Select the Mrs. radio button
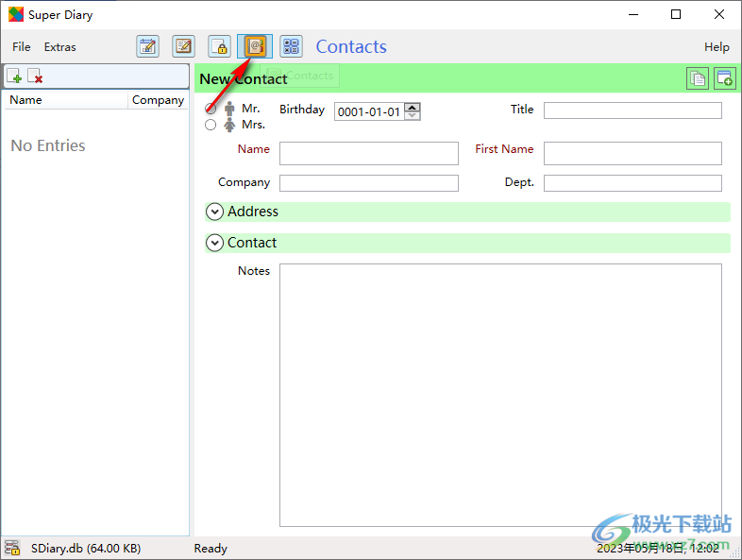742x560 pixels. click(x=211, y=125)
